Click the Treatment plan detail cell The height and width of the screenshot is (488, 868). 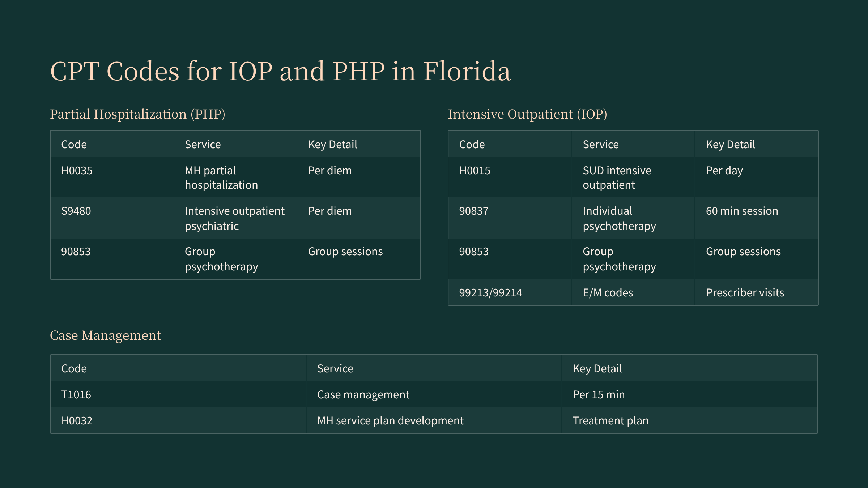pos(610,421)
